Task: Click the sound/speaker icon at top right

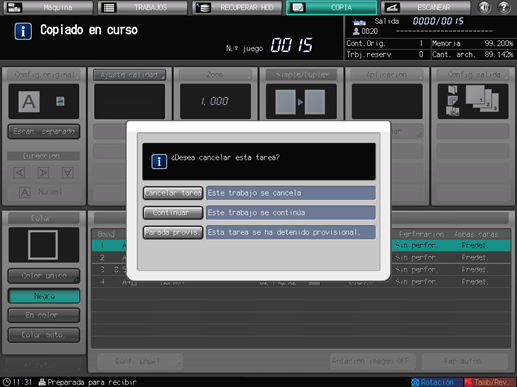Action: [484, 7]
